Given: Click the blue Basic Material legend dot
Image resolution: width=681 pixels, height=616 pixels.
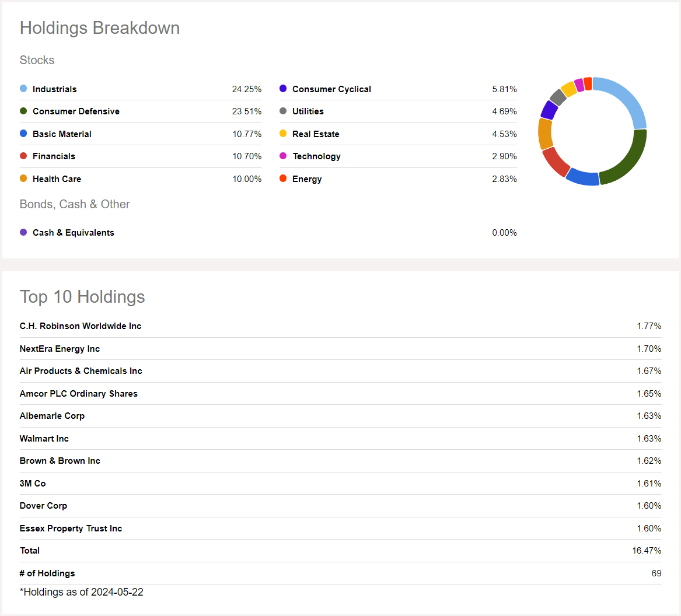Looking at the screenshot, I should click(23, 133).
